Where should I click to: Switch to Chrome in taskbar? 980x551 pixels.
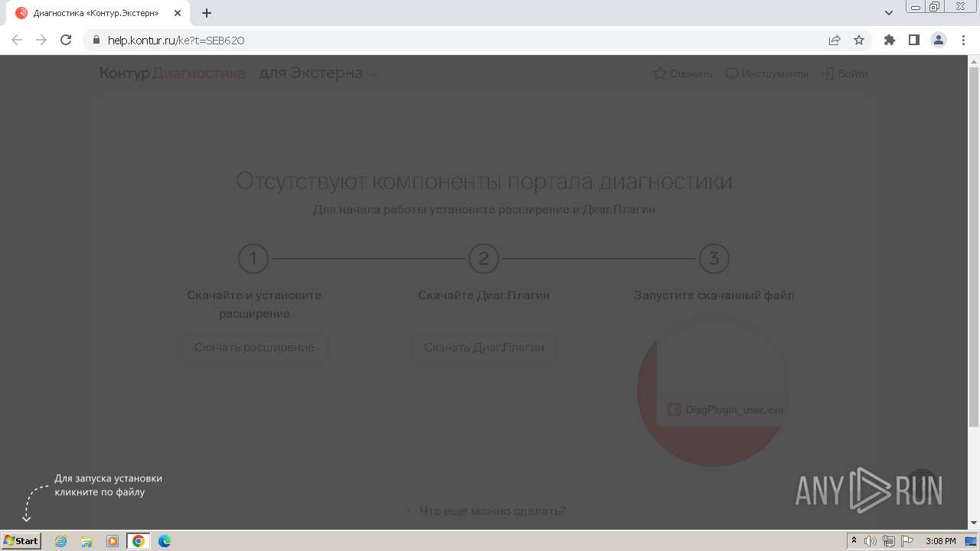pos(139,541)
